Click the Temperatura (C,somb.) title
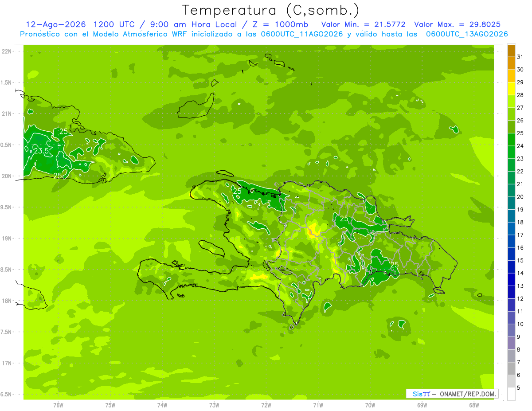 (x=271, y=10)
